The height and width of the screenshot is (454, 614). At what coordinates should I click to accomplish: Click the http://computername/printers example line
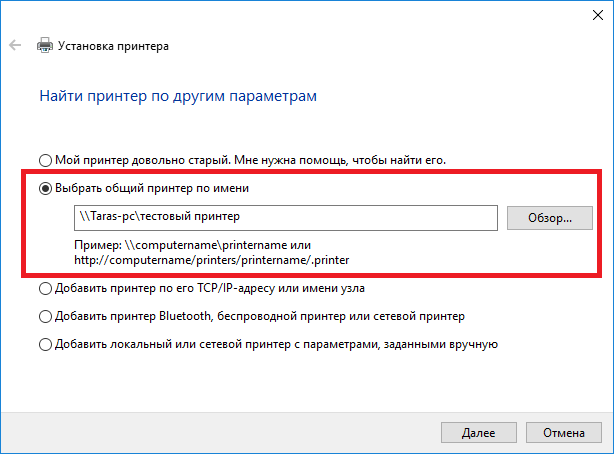pos(214,260)
